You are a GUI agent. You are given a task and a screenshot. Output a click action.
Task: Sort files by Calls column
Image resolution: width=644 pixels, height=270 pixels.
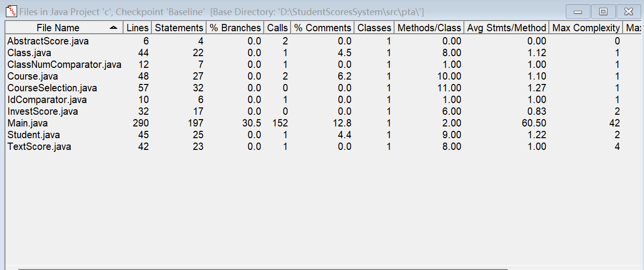[x=277, y=28]
